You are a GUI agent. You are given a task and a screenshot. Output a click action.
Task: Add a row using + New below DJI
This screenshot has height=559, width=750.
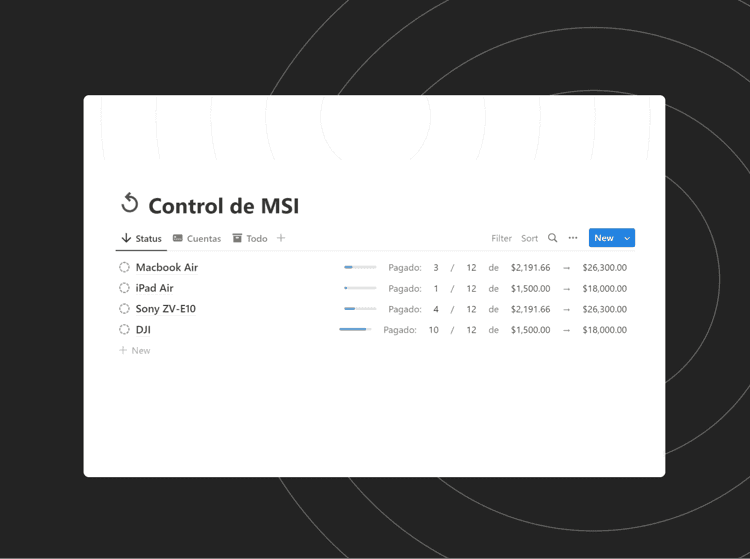tap(135, 351)
